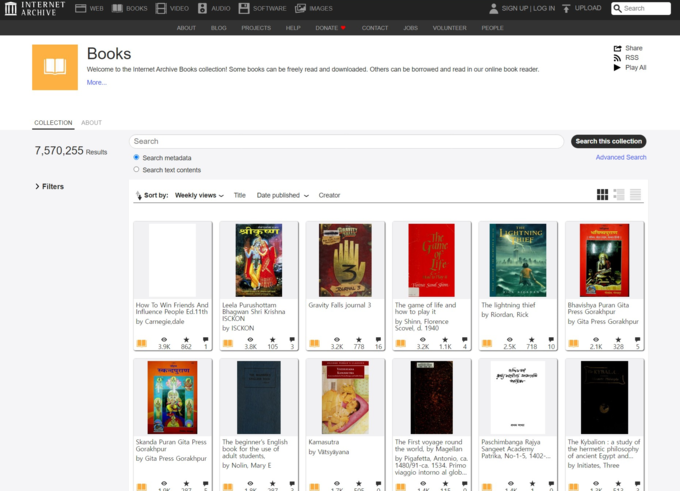Screen dimensions: 680x491
Task: Open the Lightning Thief cover thumbnail
Action: 518,260
